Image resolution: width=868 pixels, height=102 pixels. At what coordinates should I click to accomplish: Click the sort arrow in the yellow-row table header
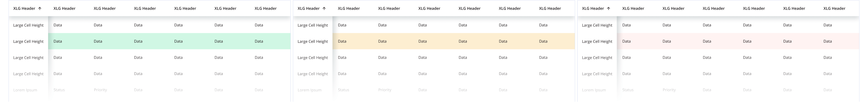[324, 8]
